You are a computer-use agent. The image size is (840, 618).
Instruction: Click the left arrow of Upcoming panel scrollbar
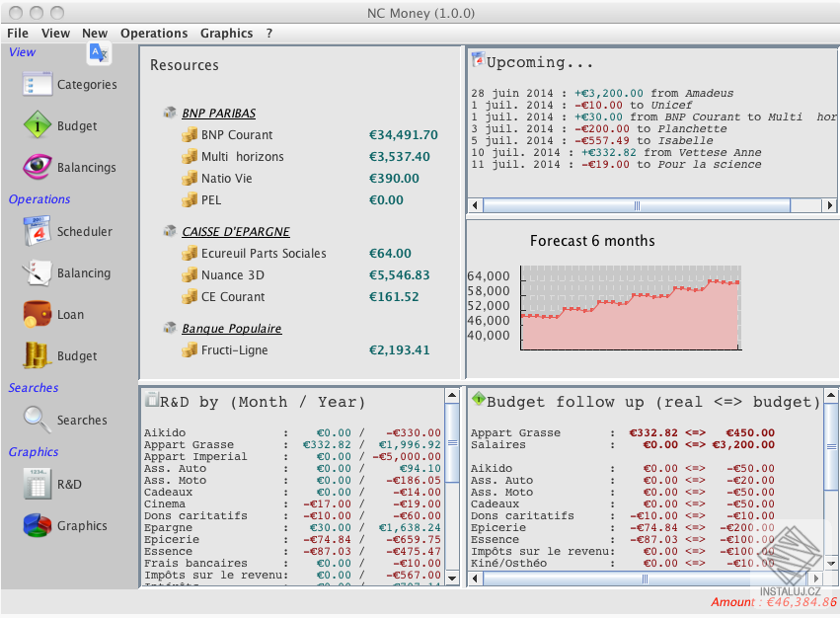(475, 205)
